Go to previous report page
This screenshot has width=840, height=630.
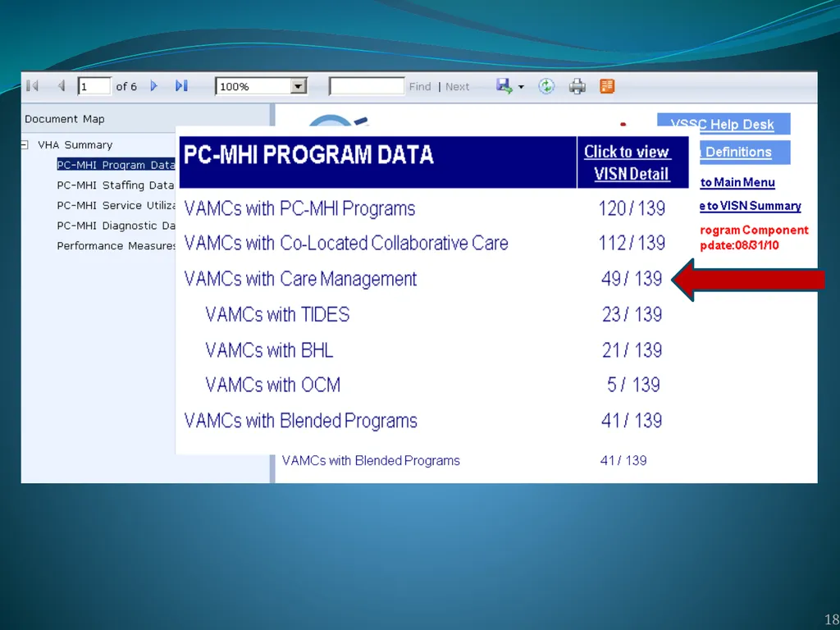[61, 85]
